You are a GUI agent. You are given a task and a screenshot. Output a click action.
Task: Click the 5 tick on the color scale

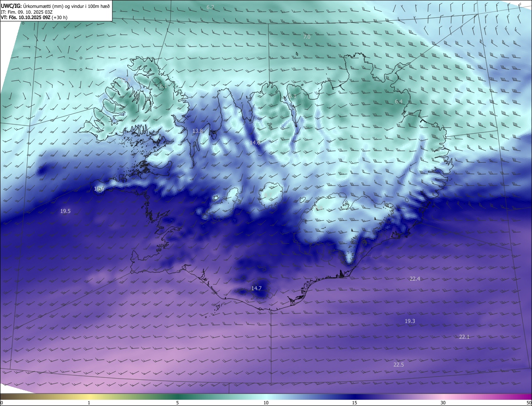[177, 403]
